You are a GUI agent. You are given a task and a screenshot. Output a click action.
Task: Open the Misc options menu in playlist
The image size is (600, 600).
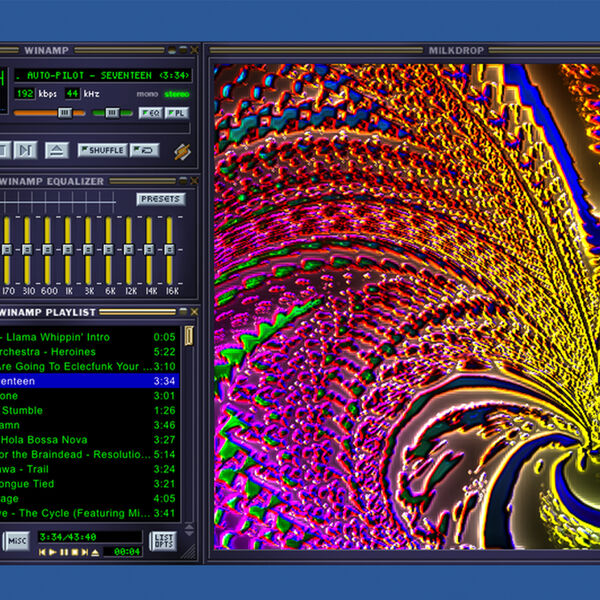(x=16, y=541)
